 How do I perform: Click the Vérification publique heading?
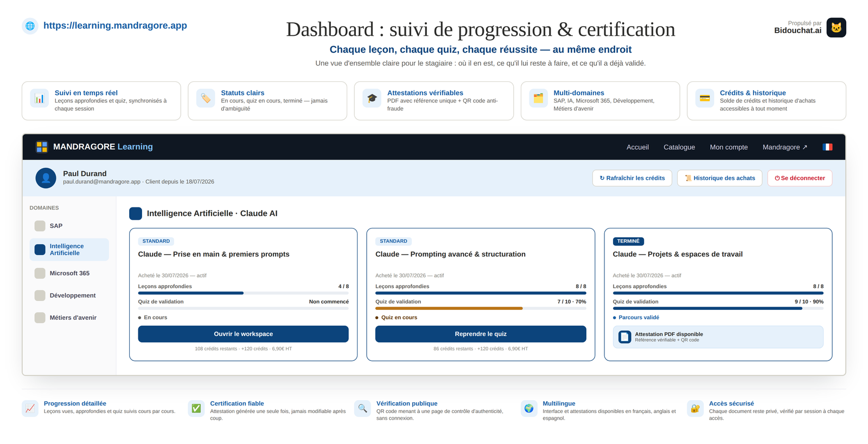tap(407, 403)
